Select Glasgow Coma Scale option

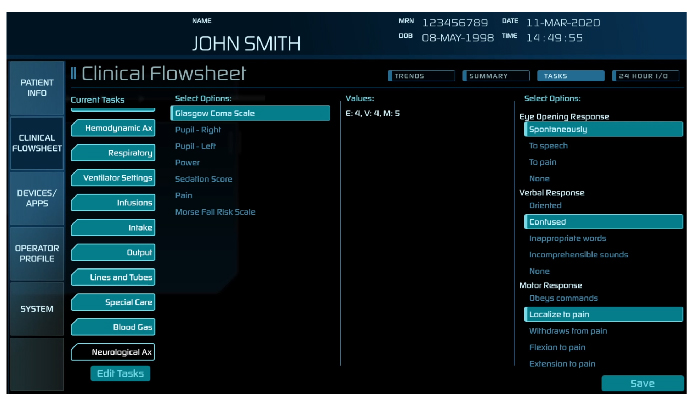[x=250, y=113]
